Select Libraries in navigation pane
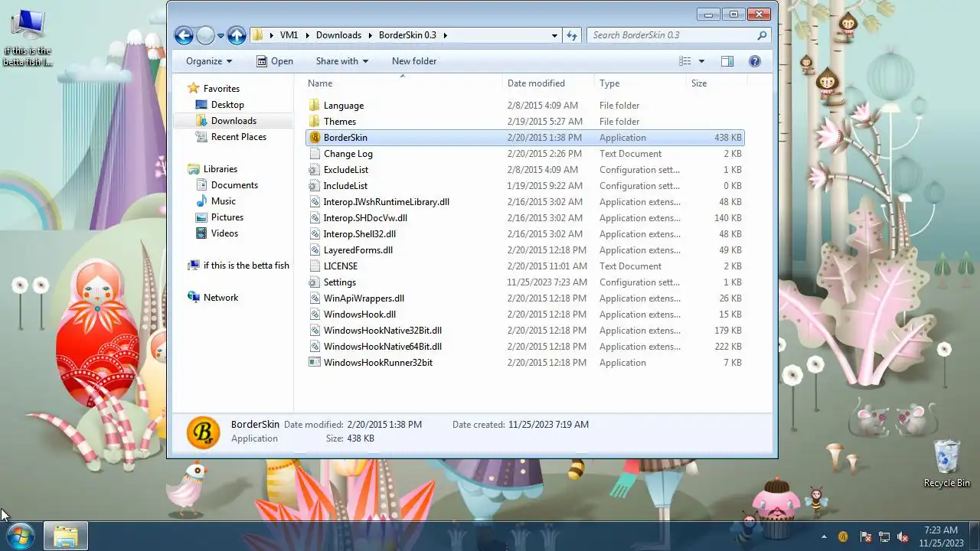Screen dimensions: 980x551 click(220, 169)
